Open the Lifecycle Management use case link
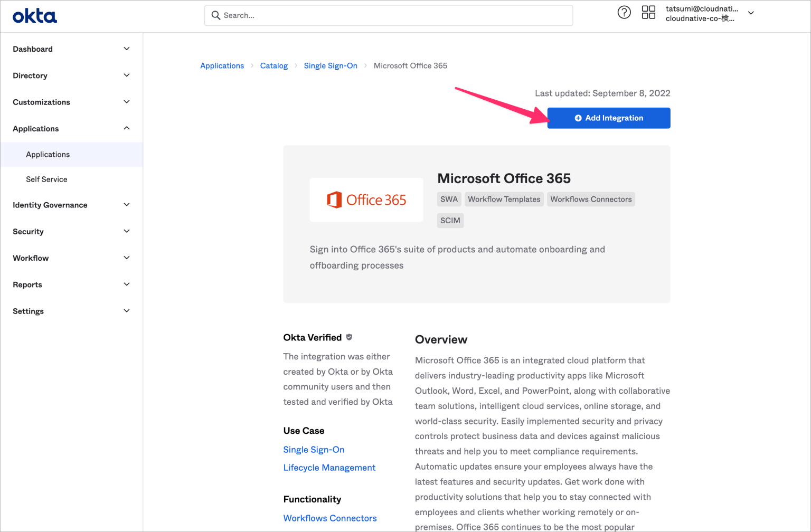This screenshot has height=532, width=811. (329, 468)
